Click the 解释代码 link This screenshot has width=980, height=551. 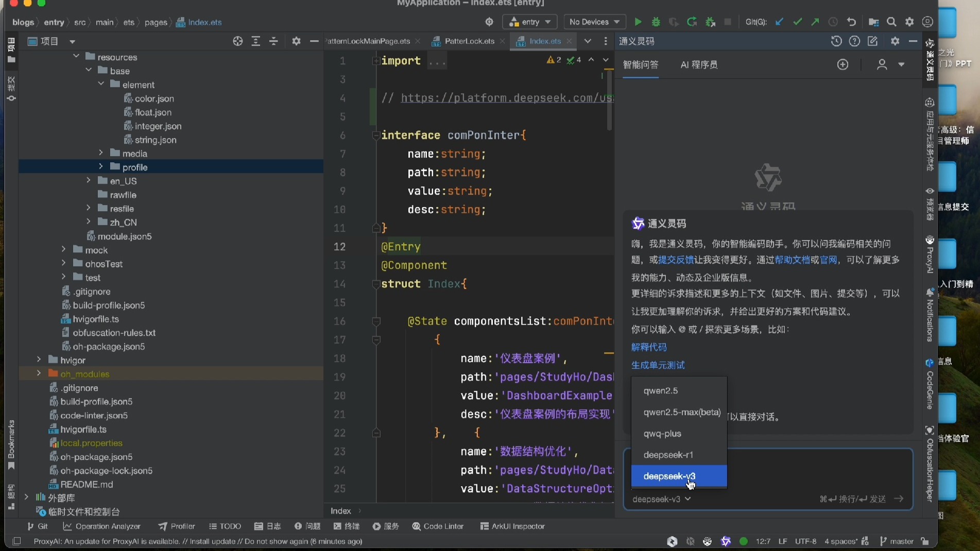[x=649, y=347]
